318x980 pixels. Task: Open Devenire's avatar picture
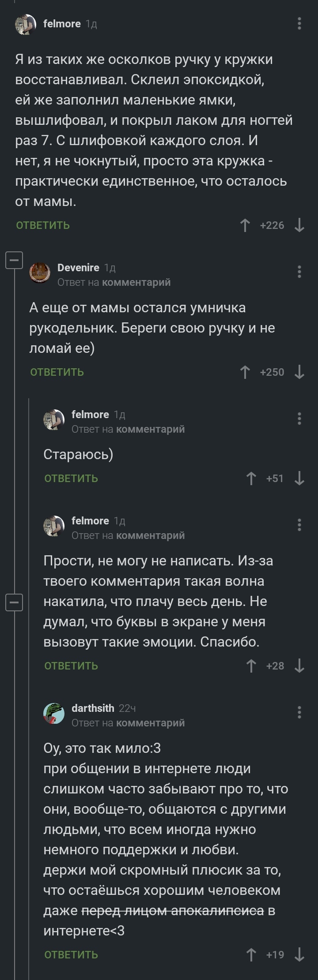click(x=40, y=272)
